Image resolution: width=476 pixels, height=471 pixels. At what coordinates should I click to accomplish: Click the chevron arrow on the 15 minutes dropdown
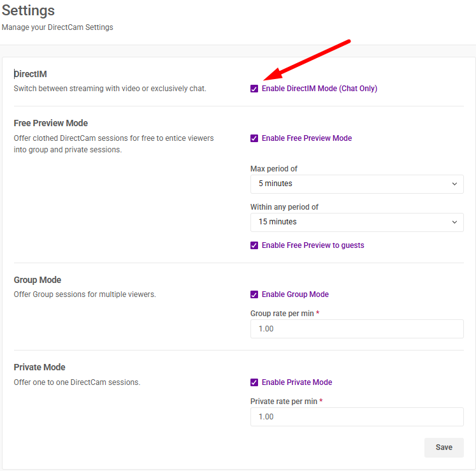click(454, 222)
